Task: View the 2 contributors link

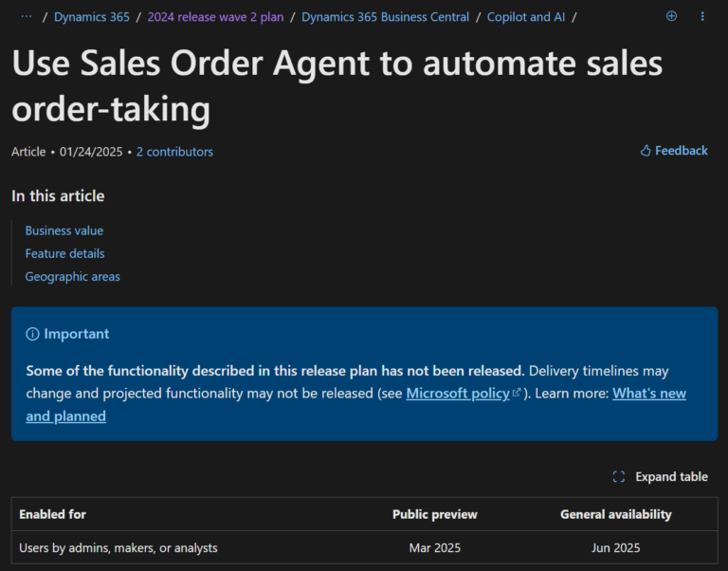Action: (174, 152)
